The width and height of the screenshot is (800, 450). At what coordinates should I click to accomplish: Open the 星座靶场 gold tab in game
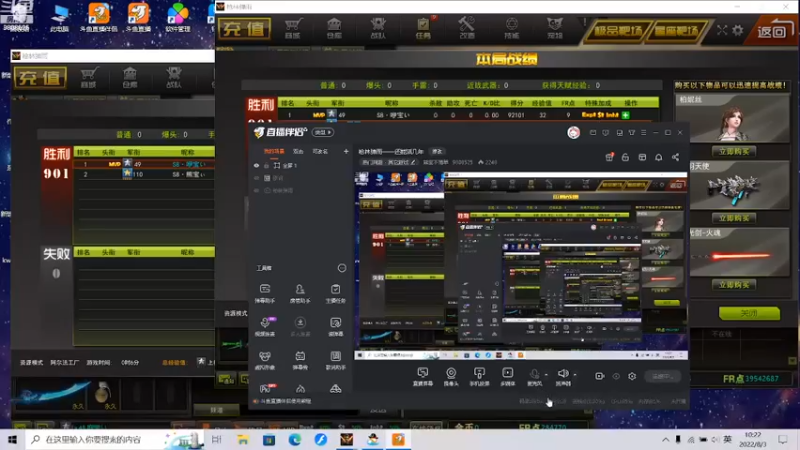677,31
